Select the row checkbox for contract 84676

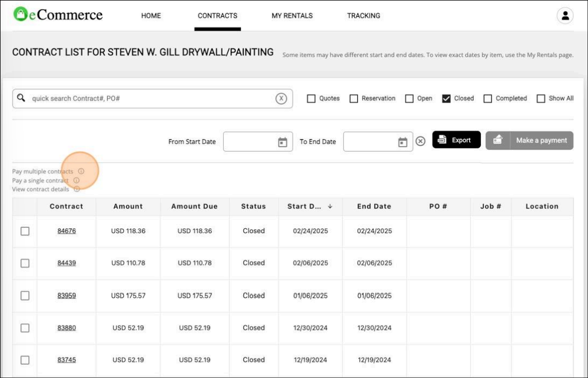coord(25,231)
